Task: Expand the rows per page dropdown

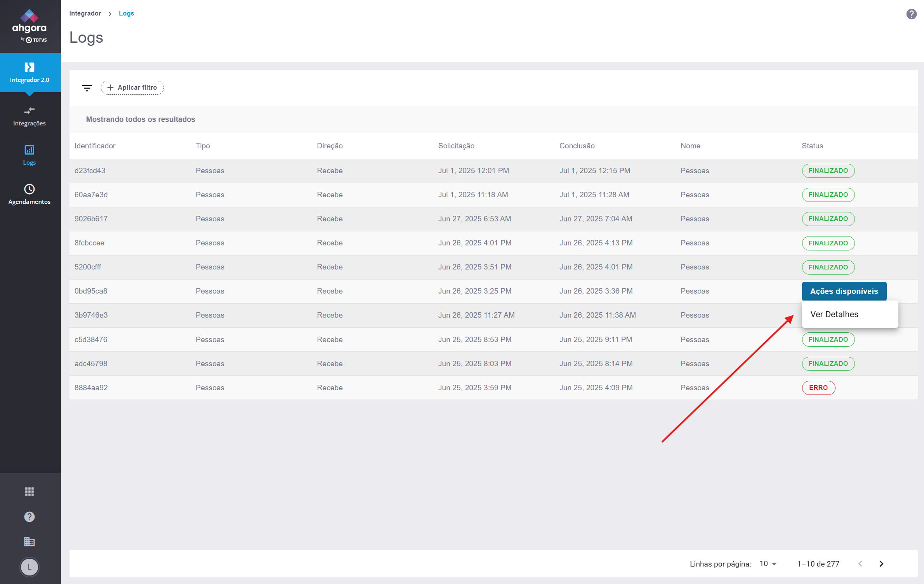Action: 768,564
